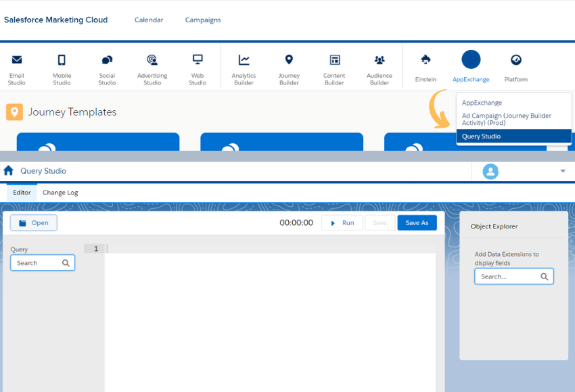Switch to the Change Log tab
Screen dimensions: 575x392
(x=60, y=193)
